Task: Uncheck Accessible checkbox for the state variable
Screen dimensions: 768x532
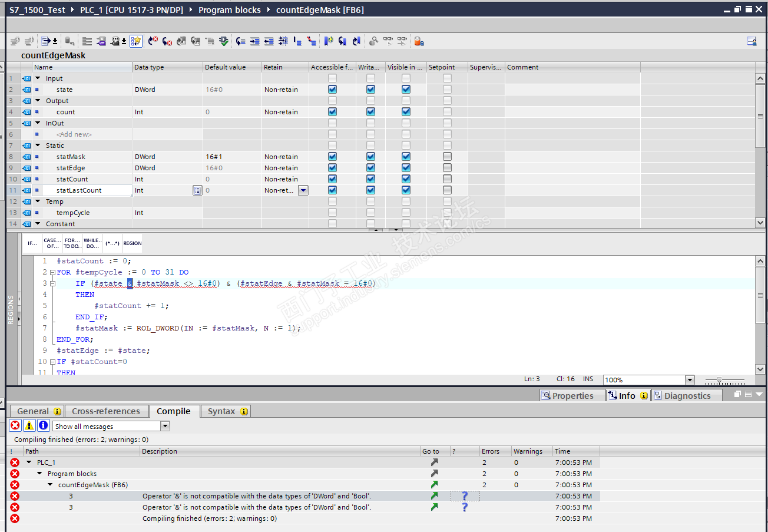Action: click(x=333, y=90)
